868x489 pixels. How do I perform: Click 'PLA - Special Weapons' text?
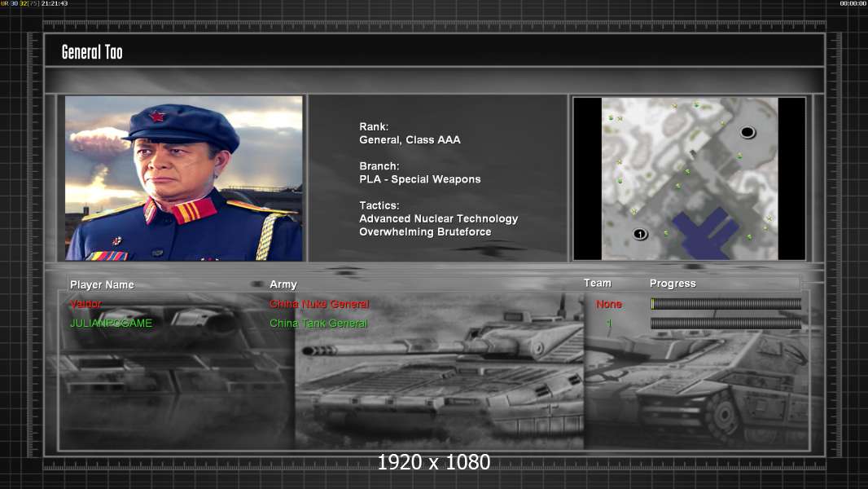(x=419, y=179)
